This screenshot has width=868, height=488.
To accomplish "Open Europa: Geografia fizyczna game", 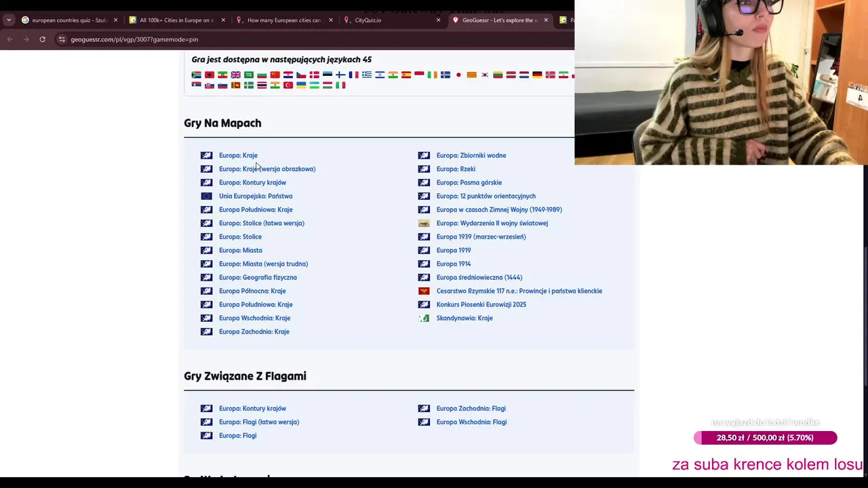I will pos(258,277).
